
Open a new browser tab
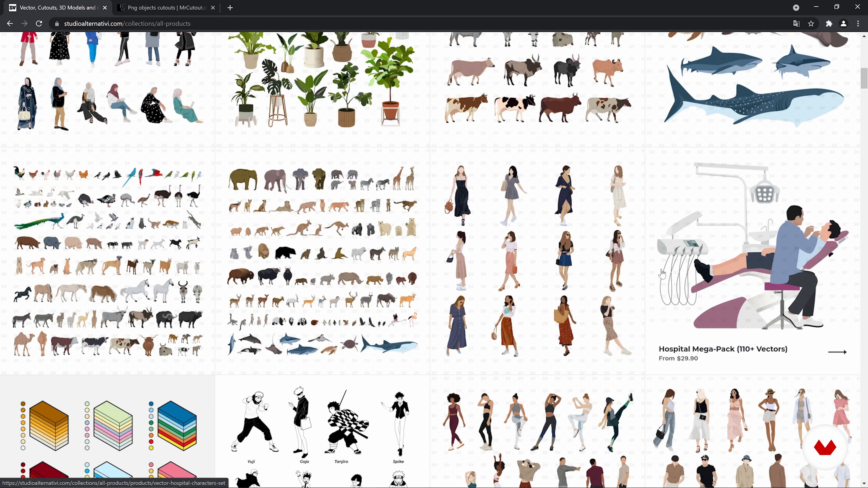click(x=230, y=8)
